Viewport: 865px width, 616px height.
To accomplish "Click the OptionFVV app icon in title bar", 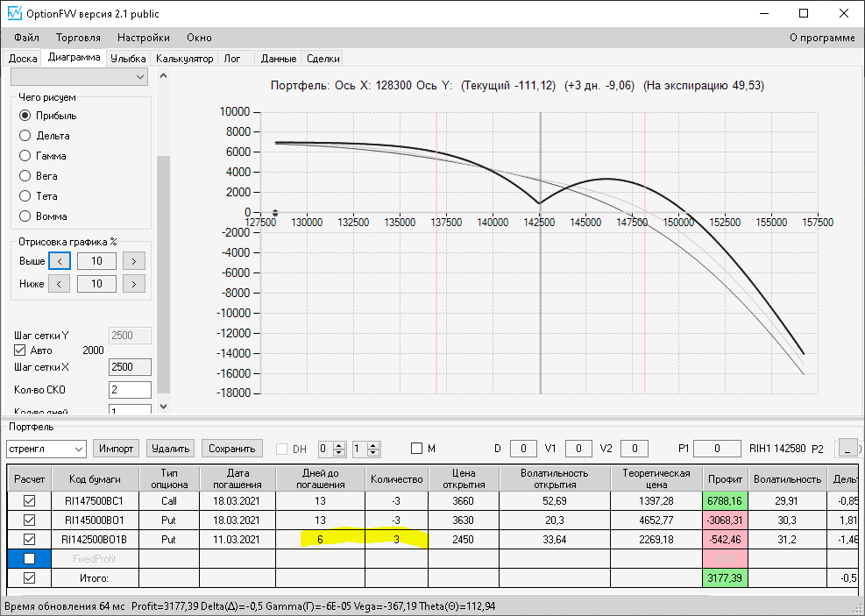I will [14, 13].
